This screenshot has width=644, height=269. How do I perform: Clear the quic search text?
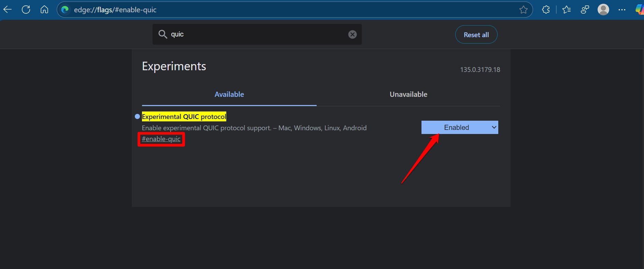353,34
